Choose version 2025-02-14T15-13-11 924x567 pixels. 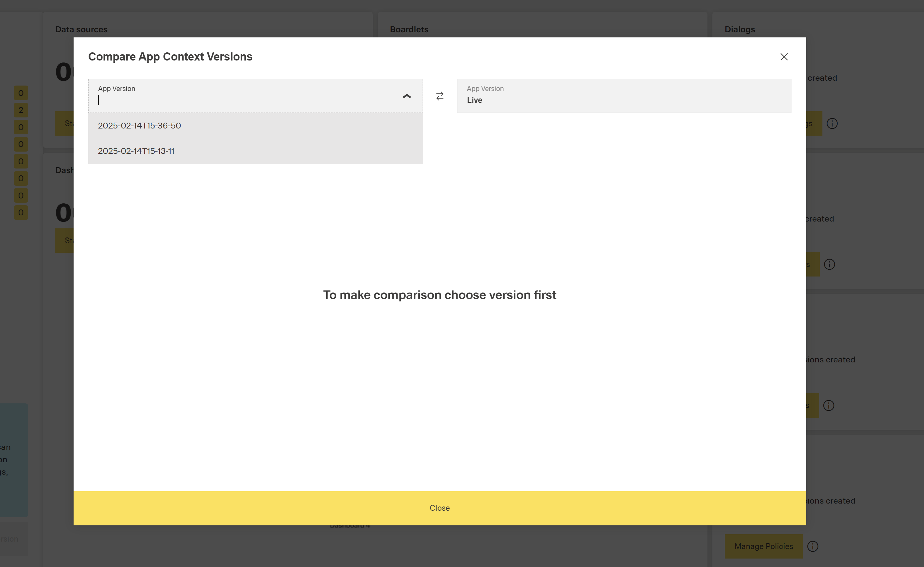136,151
